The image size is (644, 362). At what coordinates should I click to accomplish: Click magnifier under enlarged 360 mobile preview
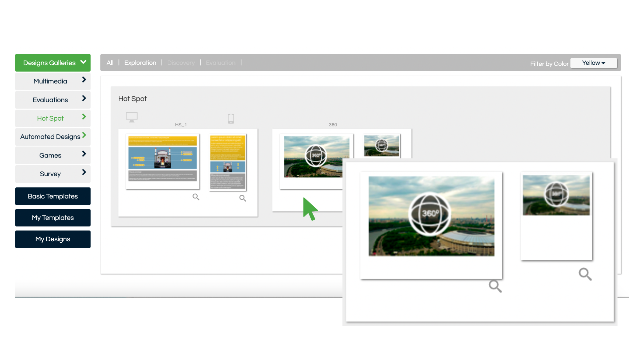coord(585,274)
